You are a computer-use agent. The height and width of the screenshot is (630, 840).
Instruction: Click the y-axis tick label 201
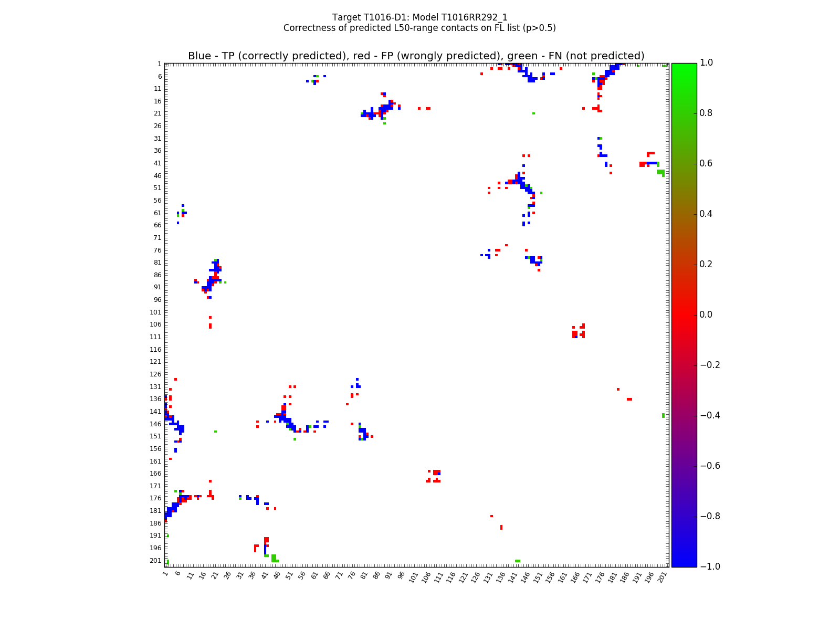pyautogui.click(x=155, y=560)
